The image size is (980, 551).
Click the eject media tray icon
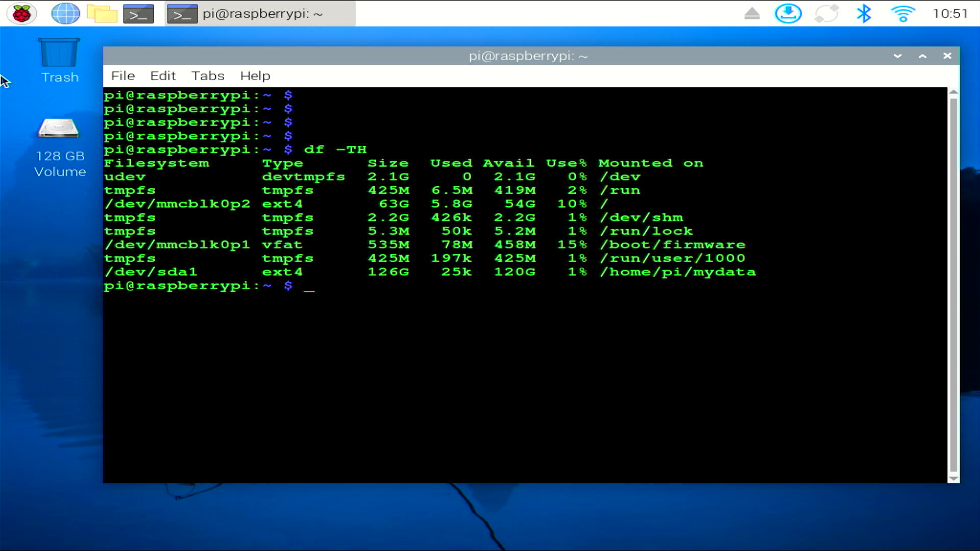pos(752,14)
